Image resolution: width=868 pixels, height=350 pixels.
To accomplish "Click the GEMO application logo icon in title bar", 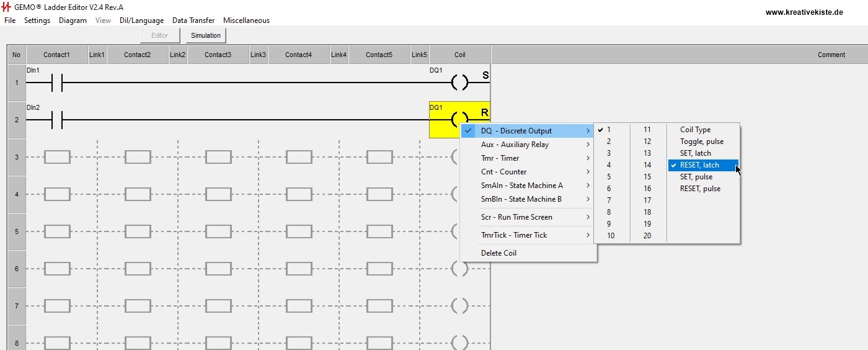I will click(x=7, y=7).
